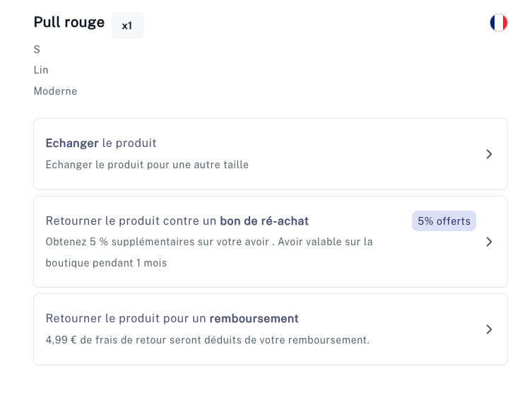
Task: Click the boutique pendant 1 mois text
Action: pos(106,263)
